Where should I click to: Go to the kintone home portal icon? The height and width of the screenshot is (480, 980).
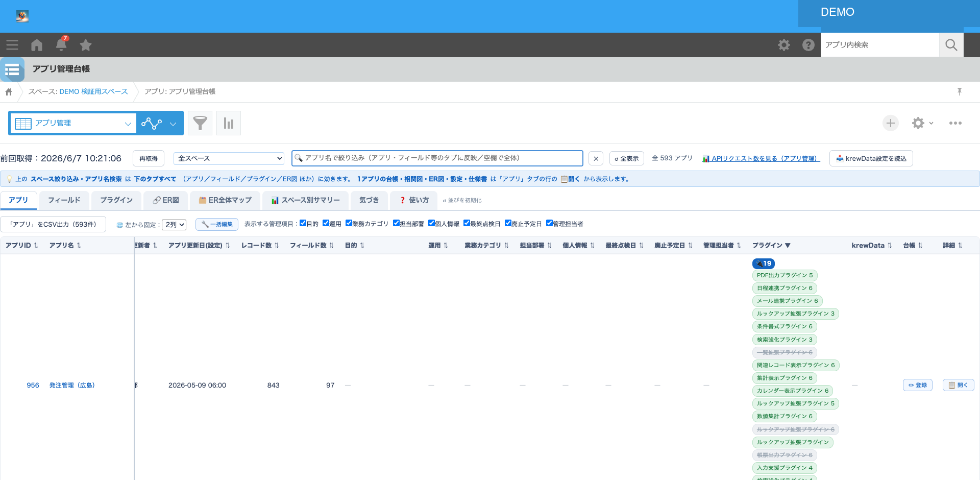coord(37,45)
